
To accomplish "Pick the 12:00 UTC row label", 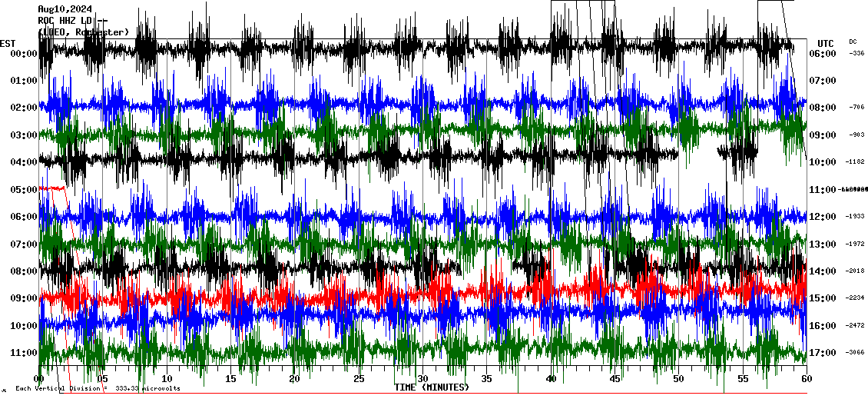I will pyautogui.click(x=823, y=217).
